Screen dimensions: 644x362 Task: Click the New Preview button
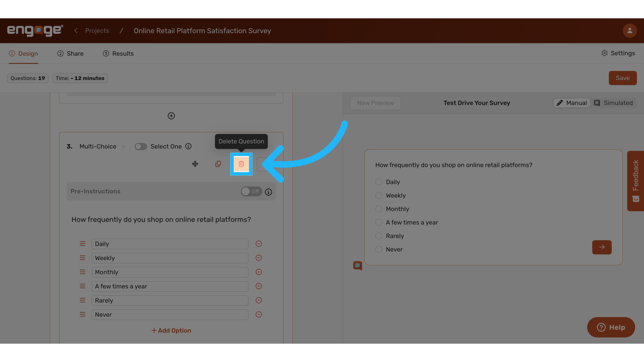pyautogui.click(x=375, y=103)
